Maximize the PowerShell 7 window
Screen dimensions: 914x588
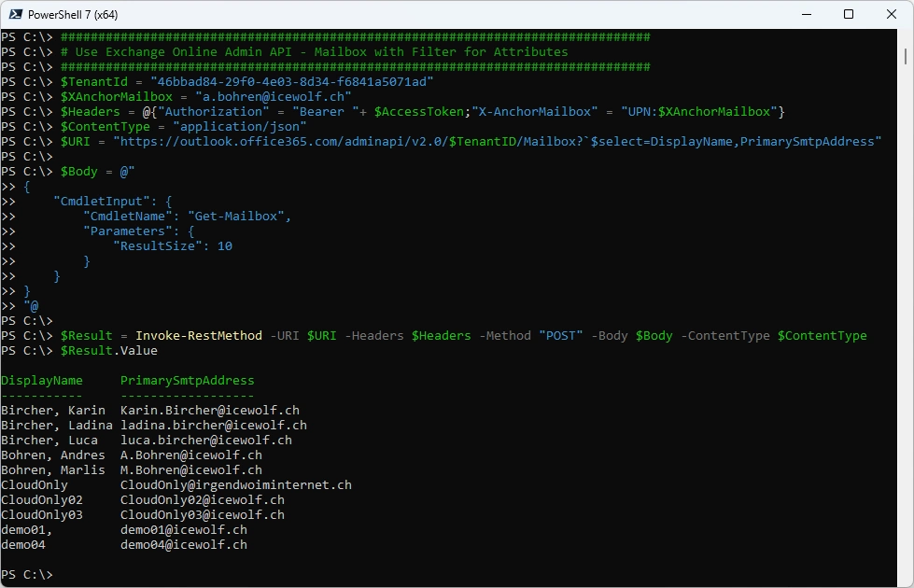tap(848, 14)
